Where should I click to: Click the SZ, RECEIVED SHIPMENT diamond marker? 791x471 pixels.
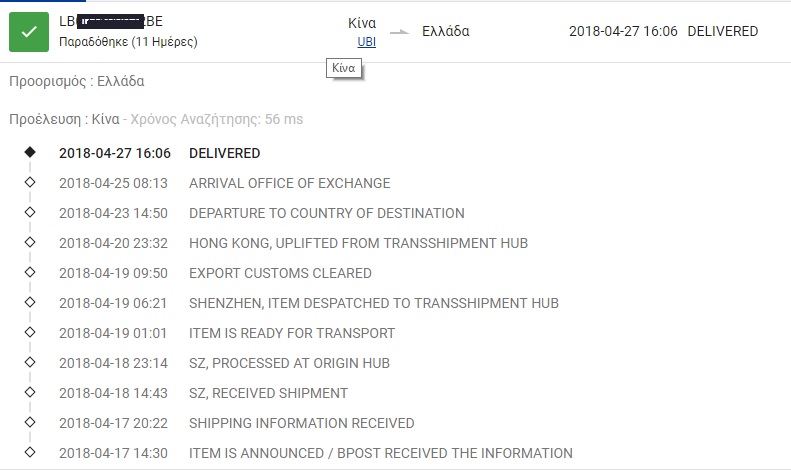coord(30,393)
